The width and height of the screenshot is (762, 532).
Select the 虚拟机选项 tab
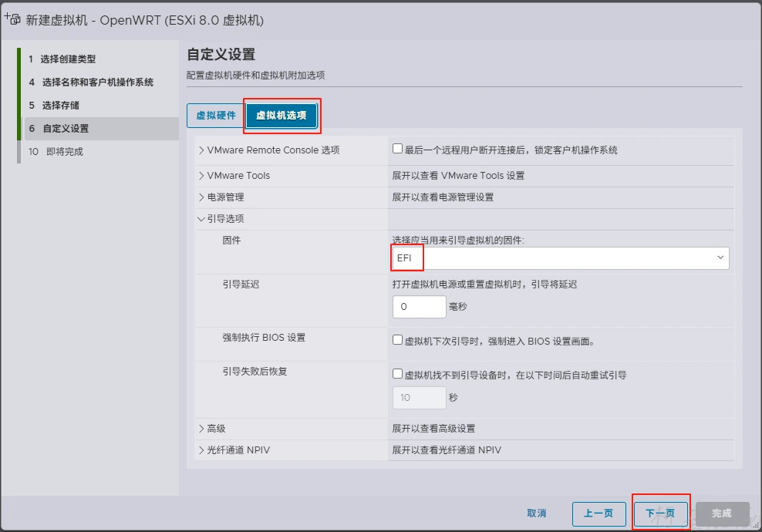click(282, 116)
